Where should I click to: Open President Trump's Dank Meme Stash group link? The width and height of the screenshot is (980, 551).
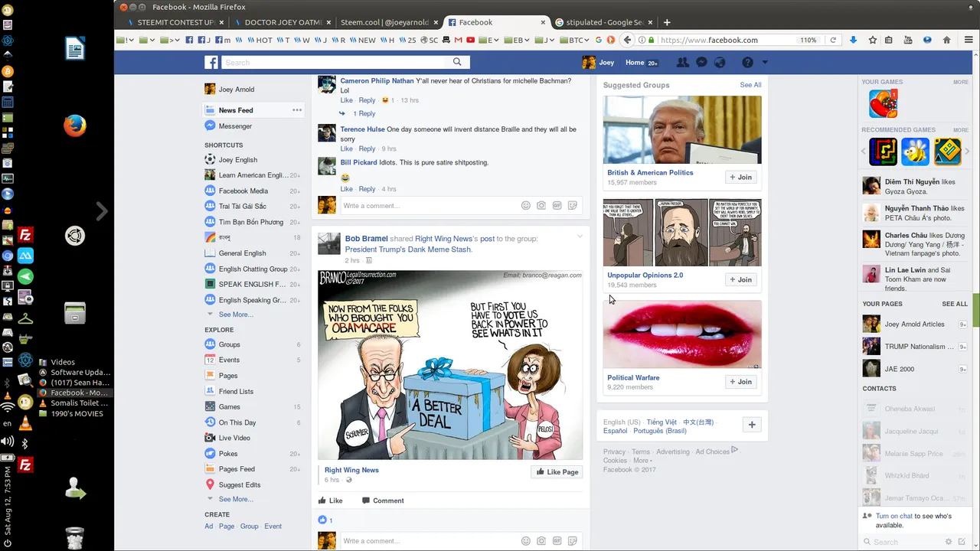[x=408, y=249]
